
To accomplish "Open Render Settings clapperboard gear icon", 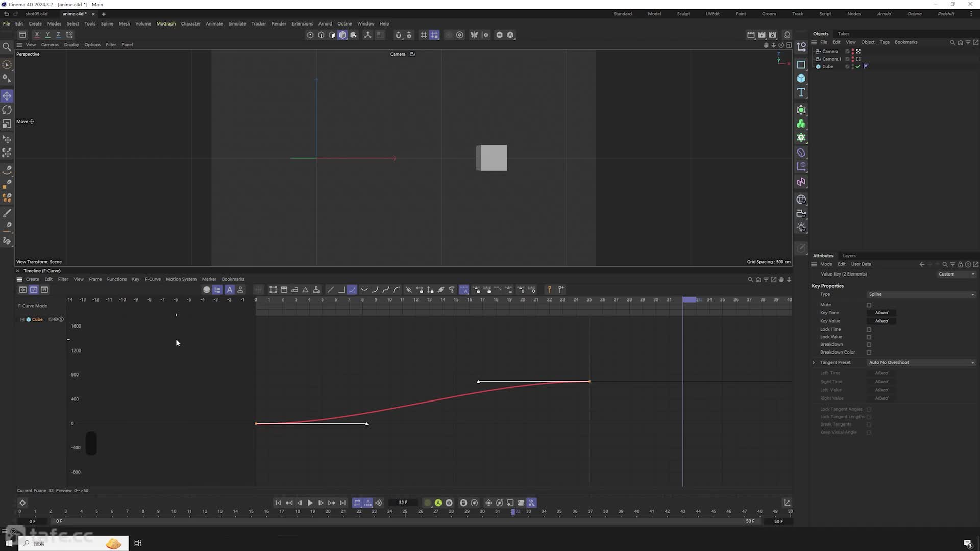I will pyautogui.click(x=773, y=35).
